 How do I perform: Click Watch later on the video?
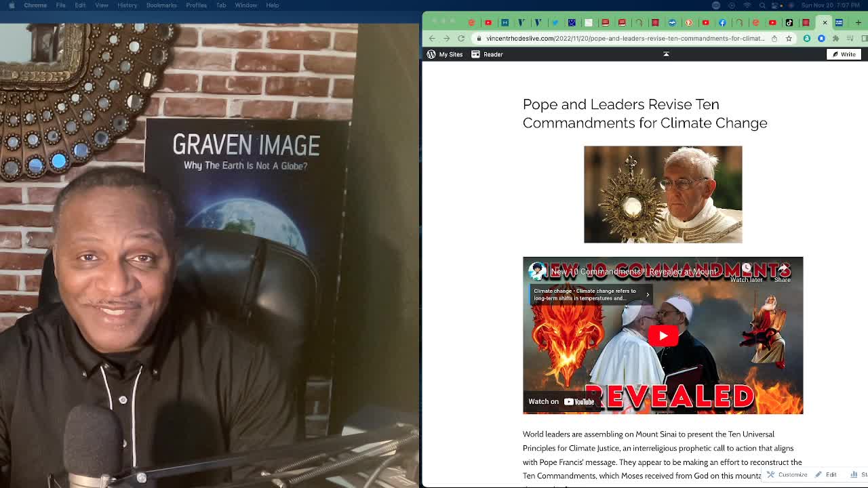(x=746, y=272)
